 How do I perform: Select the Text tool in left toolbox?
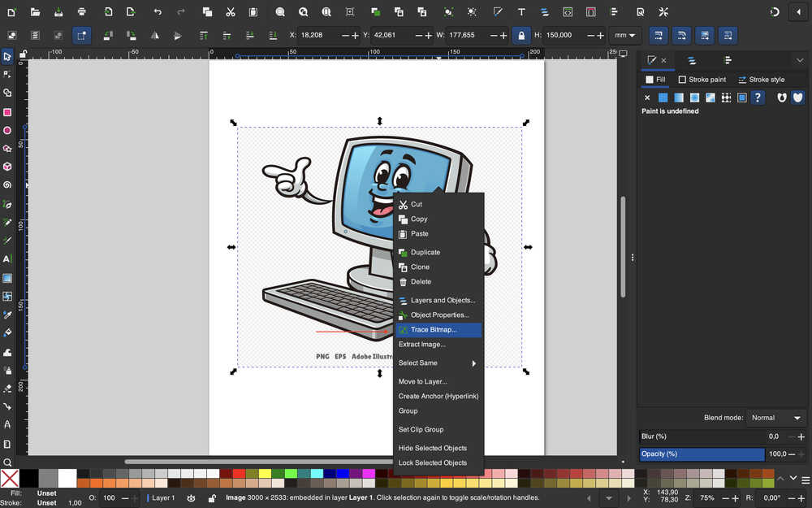click(7, 259)
